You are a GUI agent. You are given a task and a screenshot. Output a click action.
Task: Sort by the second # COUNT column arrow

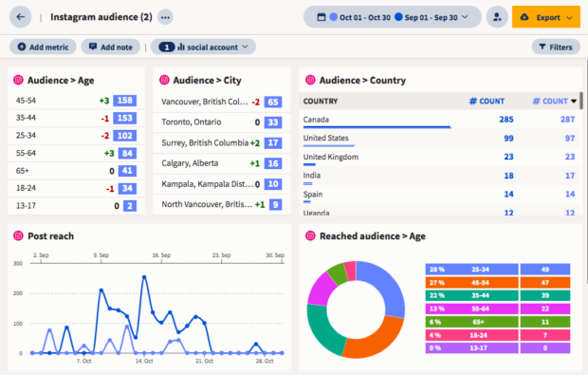(574, 101)
